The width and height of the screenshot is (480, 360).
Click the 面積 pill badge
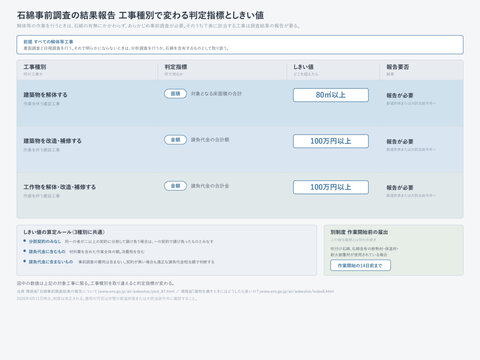pyautogui.click(x=175, y=94)
